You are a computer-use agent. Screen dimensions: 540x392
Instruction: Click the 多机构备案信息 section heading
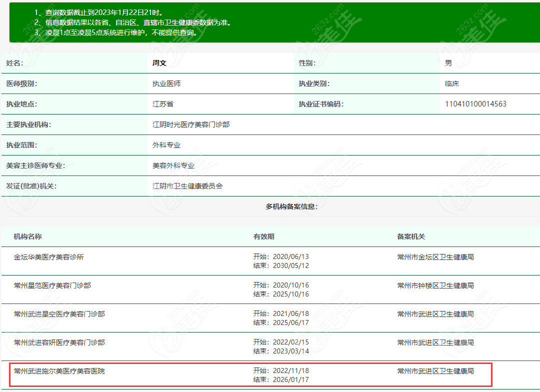[x=291, y=206]
